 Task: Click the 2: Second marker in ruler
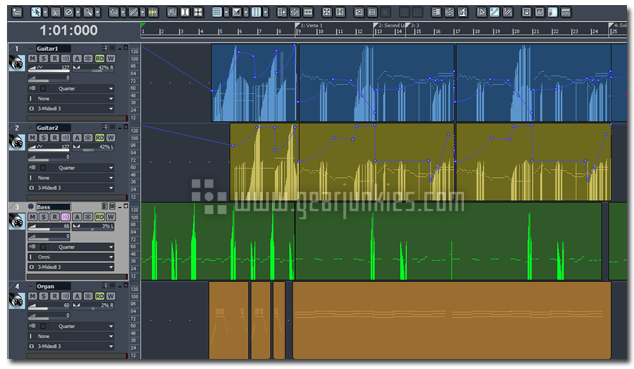[x=389, y=25]
